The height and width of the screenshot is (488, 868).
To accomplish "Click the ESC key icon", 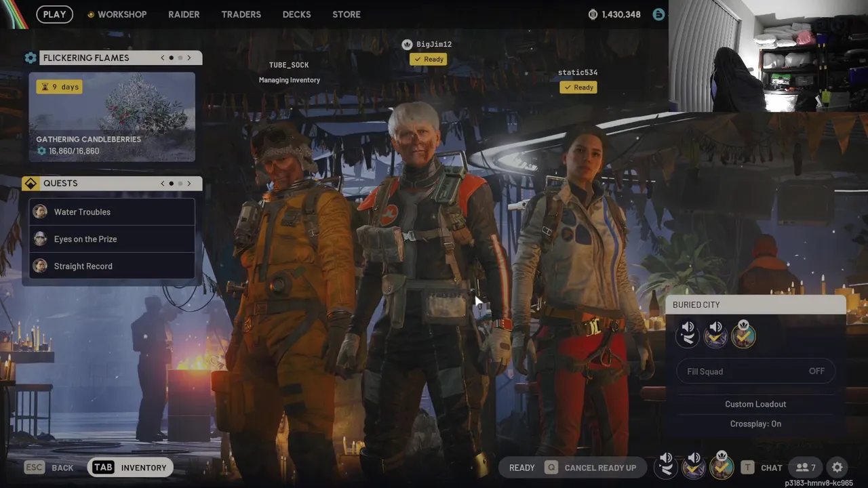I will click(x=35, y=468).
